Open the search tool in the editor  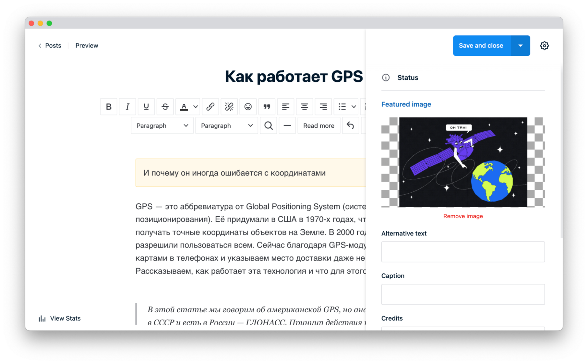(268, 126)
